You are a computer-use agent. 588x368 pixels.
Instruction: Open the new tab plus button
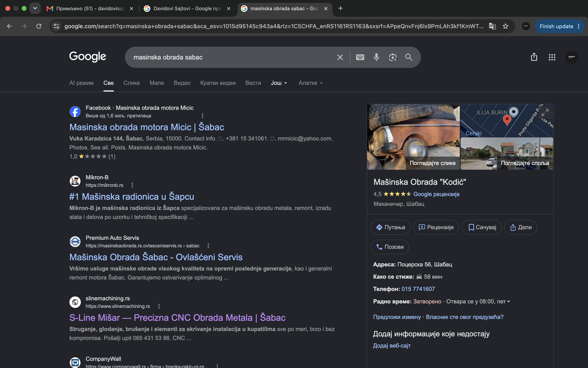click(340, 9)
